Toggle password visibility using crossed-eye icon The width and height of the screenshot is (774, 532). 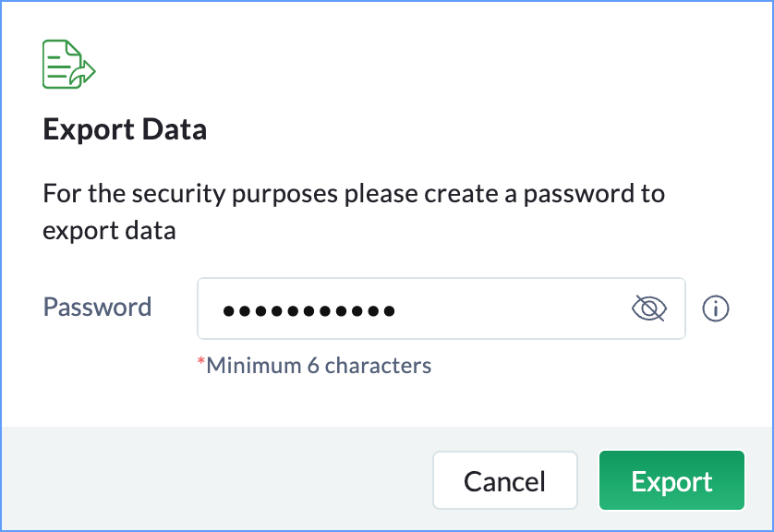coord(648,308)
